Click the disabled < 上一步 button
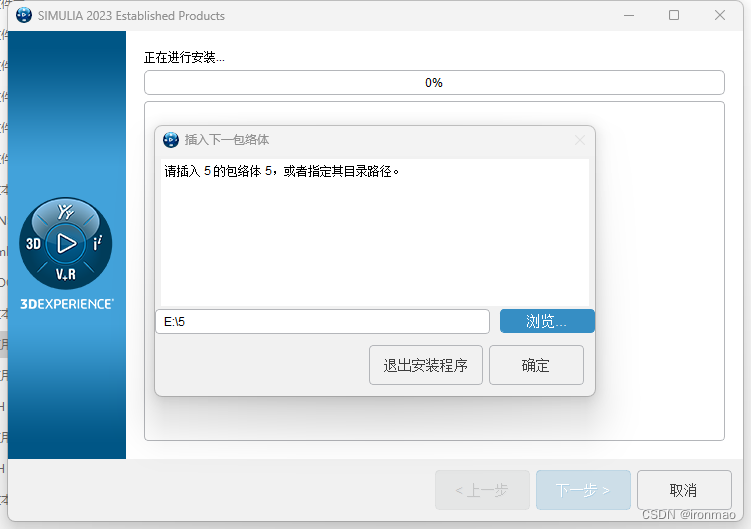The width and height of the screenshot is (751, 529). point(482,490)
